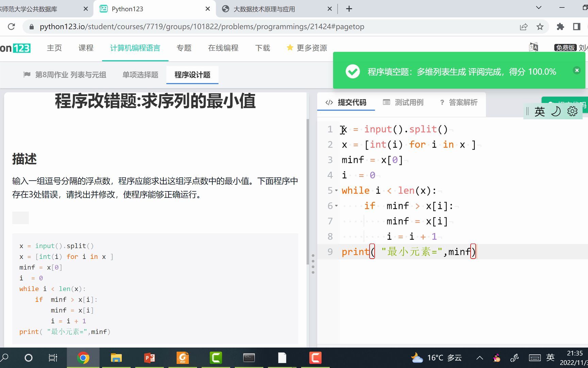Open the 在线编程 menu item
Screen dimensions: 588x368
pos(223,48)
